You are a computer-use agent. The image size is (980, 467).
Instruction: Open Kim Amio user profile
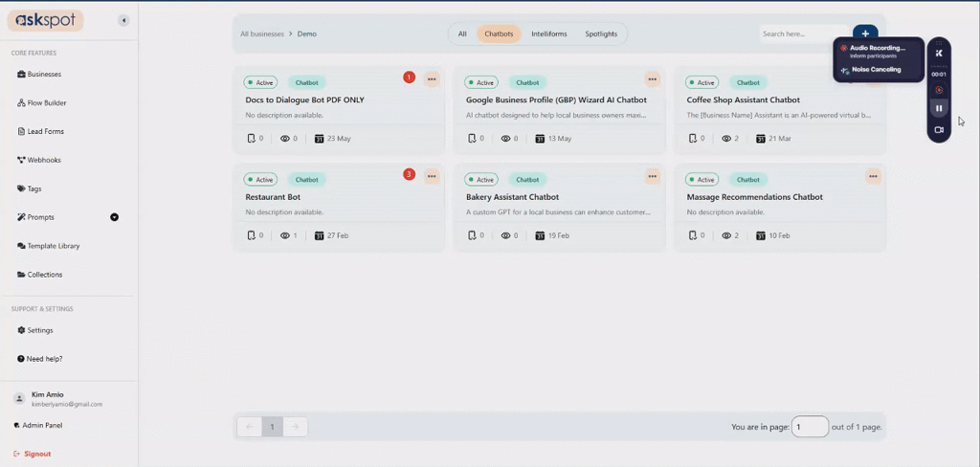[x=57, y=399]
